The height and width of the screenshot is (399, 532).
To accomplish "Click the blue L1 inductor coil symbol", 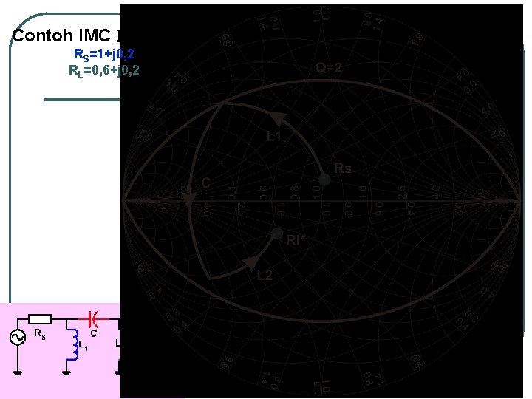I will pos(72,344).
